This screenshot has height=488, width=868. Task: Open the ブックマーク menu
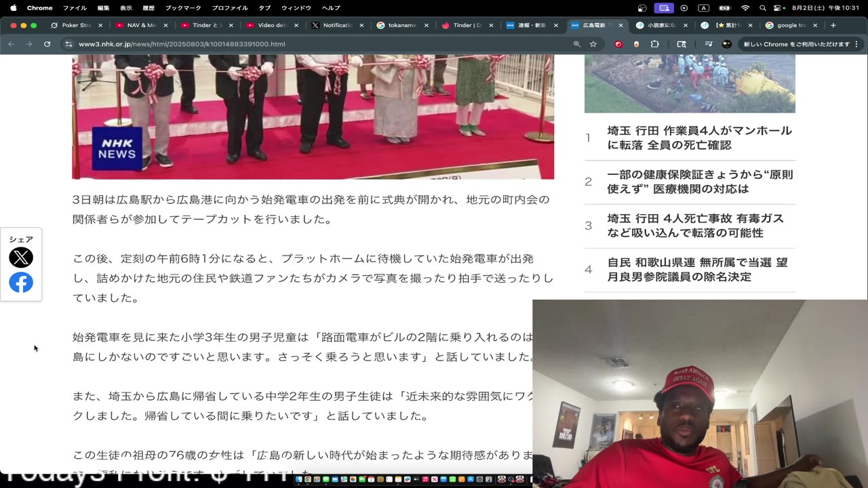pyautogui.click(x=183, y=8)
